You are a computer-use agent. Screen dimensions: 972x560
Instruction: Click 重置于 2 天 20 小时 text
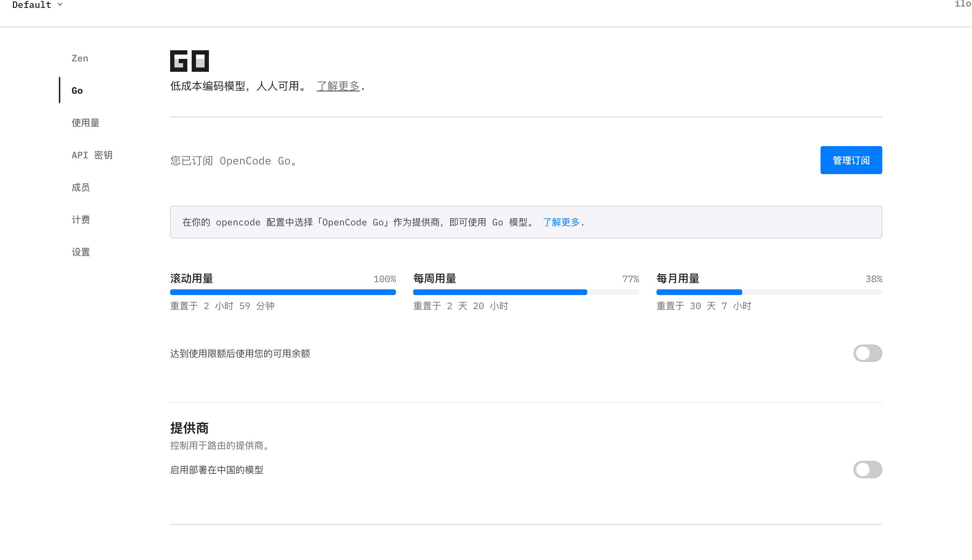[x=461, y=306]
